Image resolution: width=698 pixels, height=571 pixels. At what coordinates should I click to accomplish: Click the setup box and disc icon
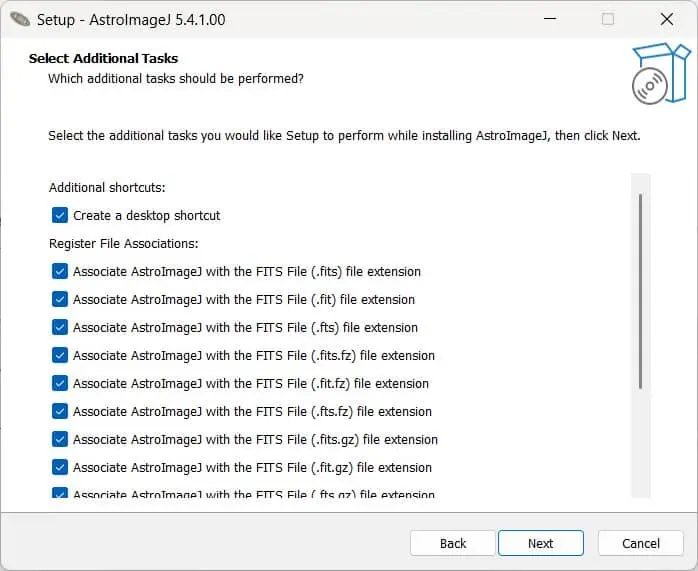pyautogui.click(x=662, y=73)
